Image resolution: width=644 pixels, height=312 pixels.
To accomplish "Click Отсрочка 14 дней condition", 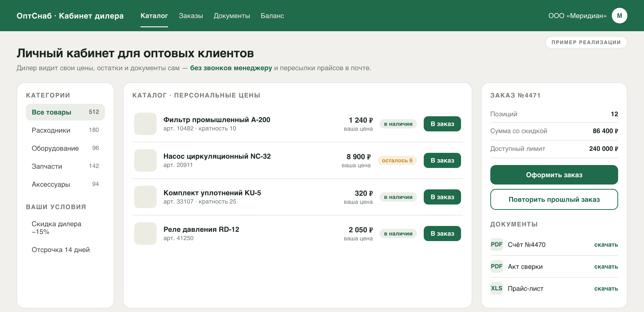I will 60,250.
